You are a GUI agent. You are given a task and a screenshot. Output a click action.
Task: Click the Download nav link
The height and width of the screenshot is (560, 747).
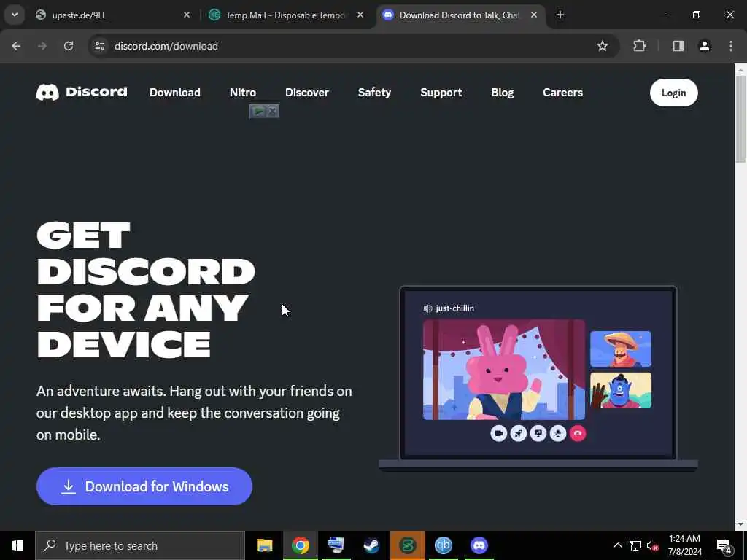tap(175, 93)
